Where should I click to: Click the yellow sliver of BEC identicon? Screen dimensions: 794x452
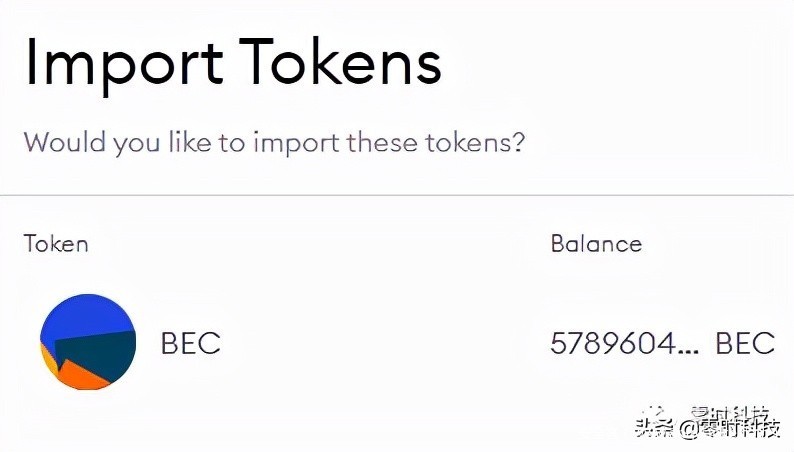coord(49,359)
